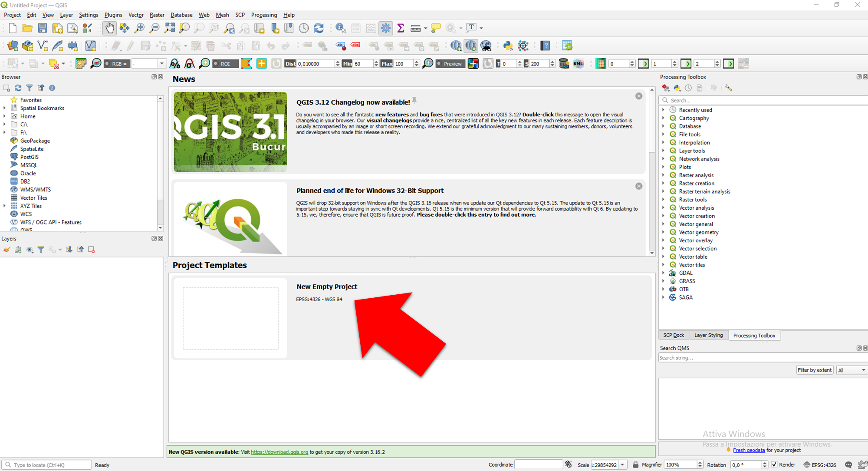Image resolution: width=868 pixels, height=471 pixels.
Task: Open the Vector menu
Action: [136, 15]
